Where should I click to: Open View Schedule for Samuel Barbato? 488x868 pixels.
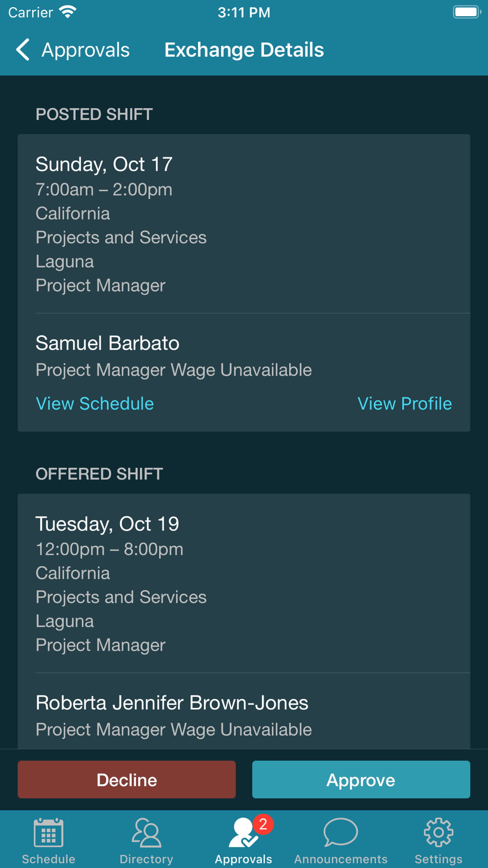[x=95, y=404]
